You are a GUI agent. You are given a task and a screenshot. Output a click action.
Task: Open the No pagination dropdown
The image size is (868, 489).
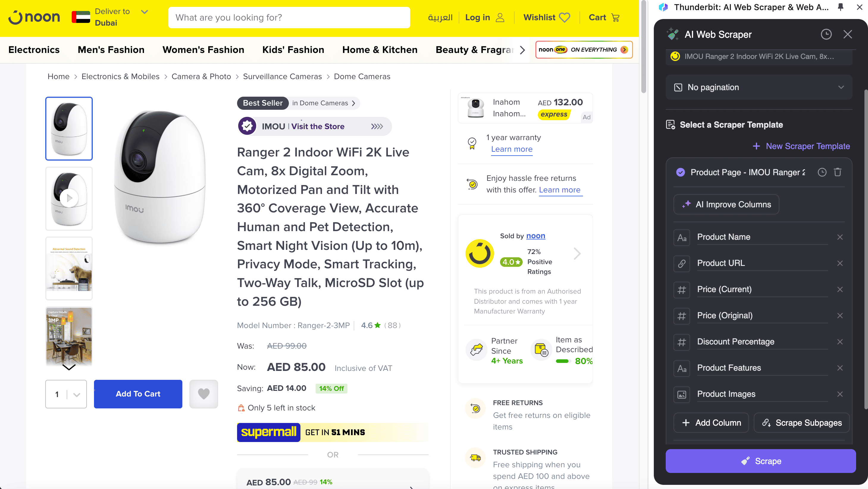(x=759, y=87)
